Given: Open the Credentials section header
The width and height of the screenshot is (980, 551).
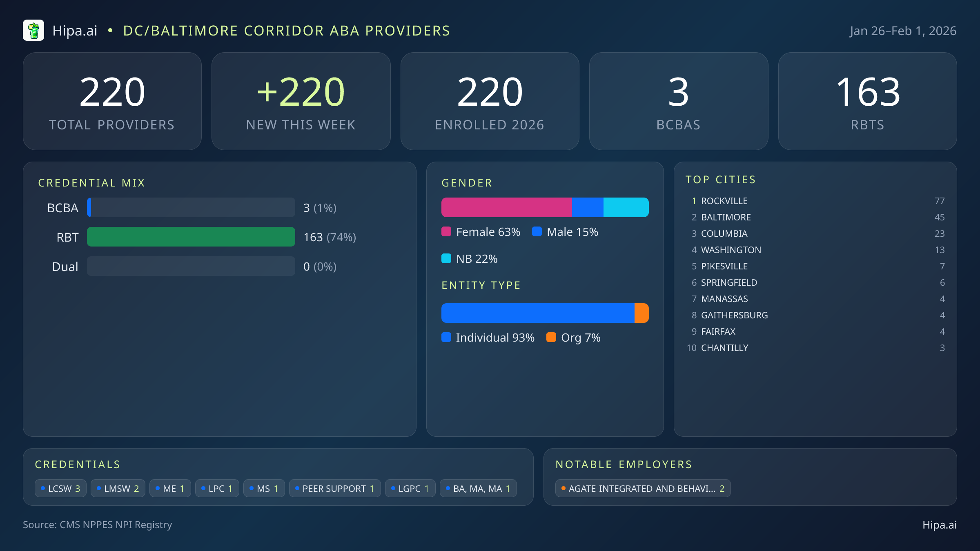Looking at the screenshot, I should 78,464.
